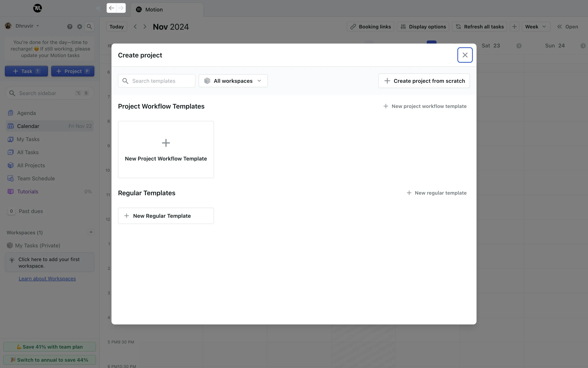Image resolution: width=588 pixels, height=368 pixels.
Task: Click New project workflow template link
Action: point(425,106)
